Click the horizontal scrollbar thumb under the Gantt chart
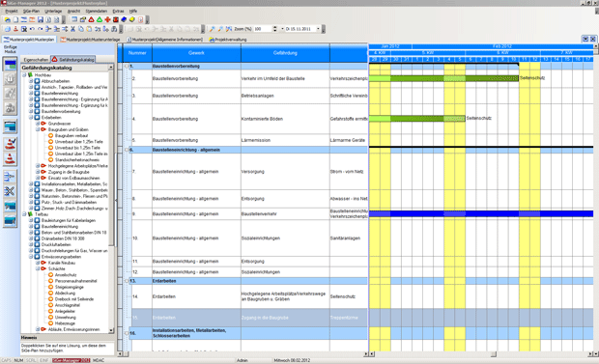The height and width of the screenshot is (364, 599). 494,354
